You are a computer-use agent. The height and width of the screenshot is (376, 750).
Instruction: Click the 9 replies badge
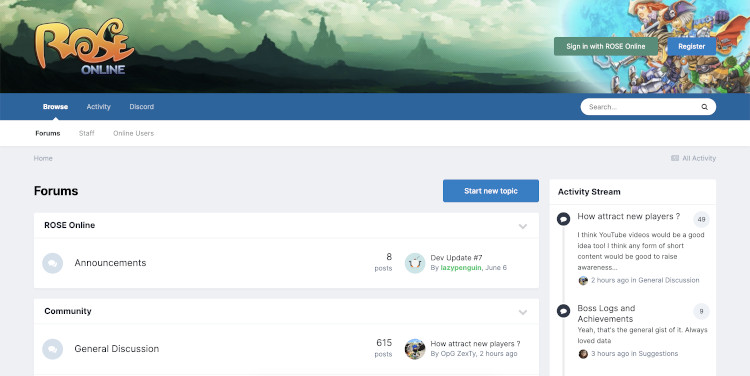click(701, 311)
